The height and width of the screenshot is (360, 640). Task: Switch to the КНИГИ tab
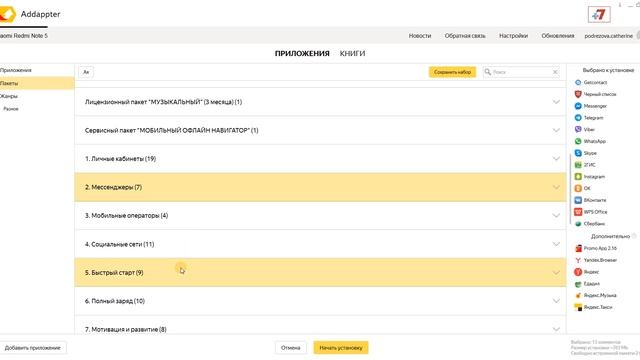click(352, 53)
